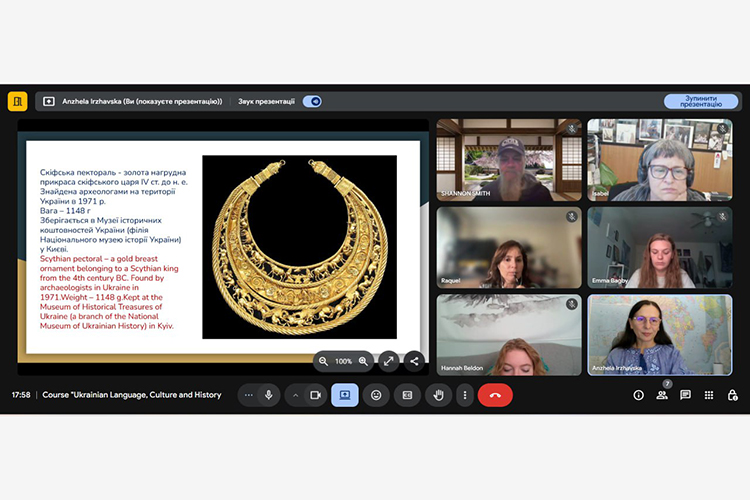Zoom in on the presentation
The image size is (750, 500).
(363, 361)
